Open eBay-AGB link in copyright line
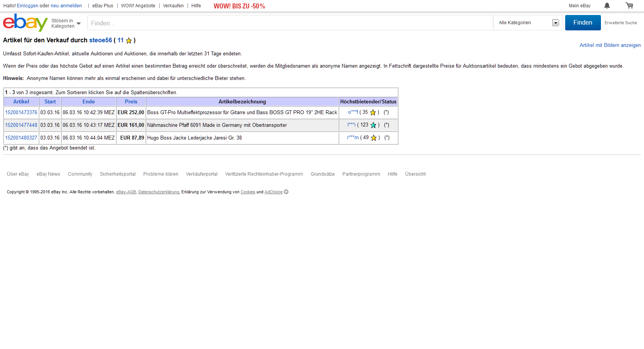Image resolution: width=644 pixels, height=349 pixels. click(126, 192)
